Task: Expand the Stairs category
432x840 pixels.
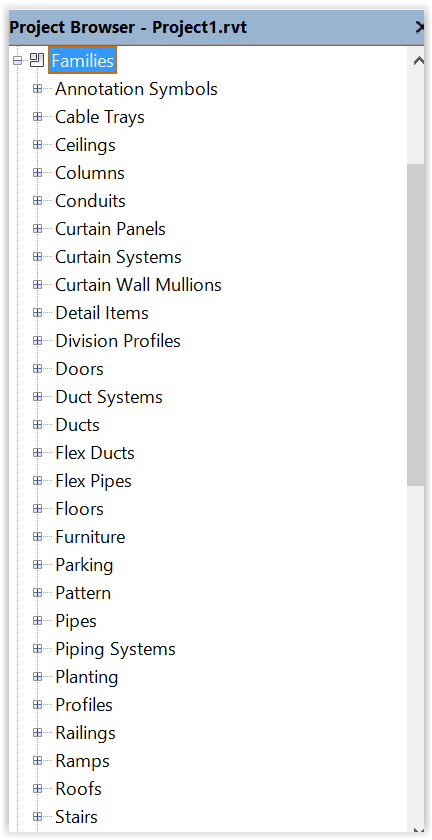Action: (x=37, y=816)
